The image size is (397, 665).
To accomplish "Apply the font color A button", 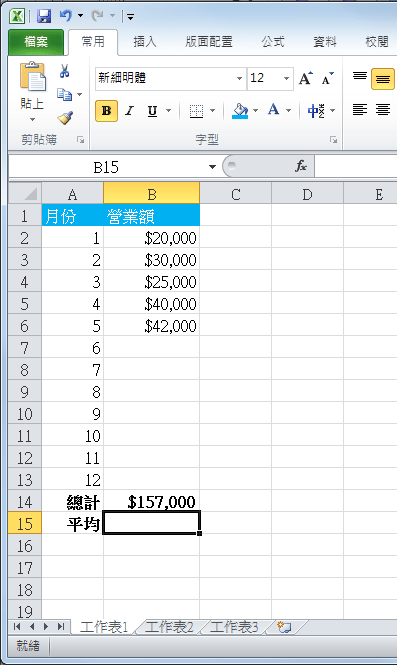I will [274, 110].
